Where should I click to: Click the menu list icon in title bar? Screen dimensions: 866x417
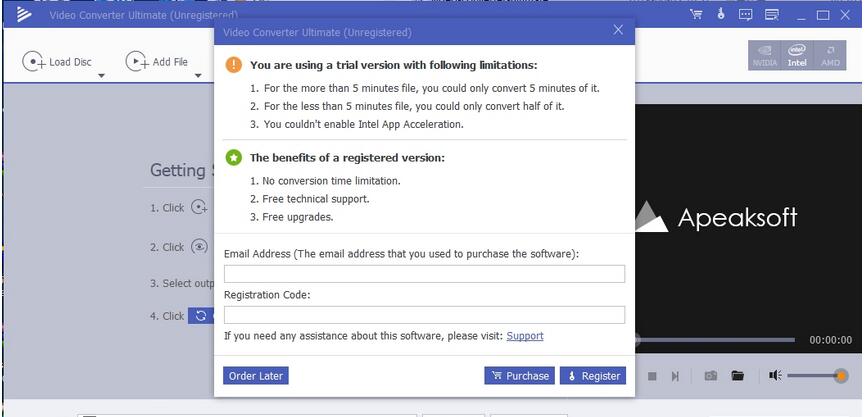[x=772, y=14]
